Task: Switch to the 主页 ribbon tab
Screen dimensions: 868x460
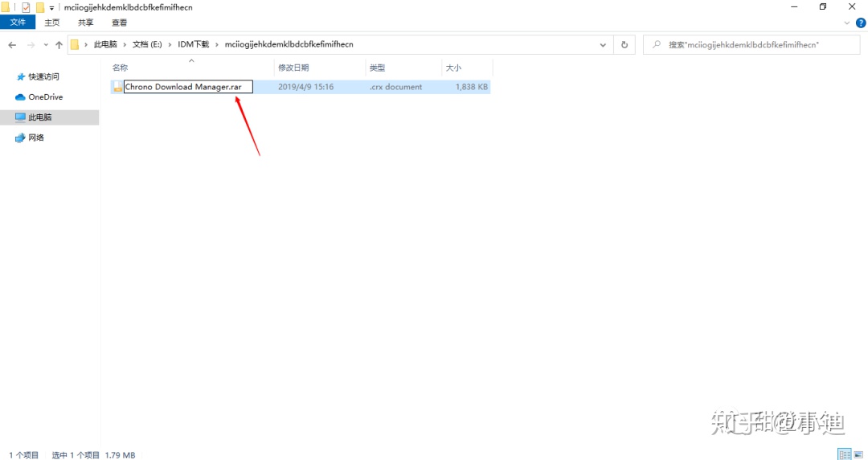Action: tap(52, 23)
